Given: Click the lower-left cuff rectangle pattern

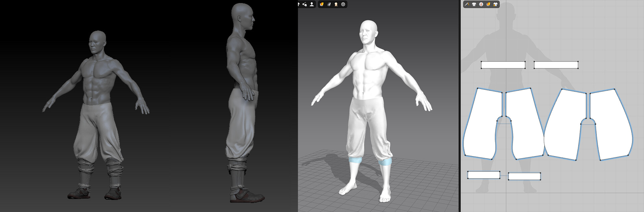Looking at the screenshot, I should (x=484, y=175).
